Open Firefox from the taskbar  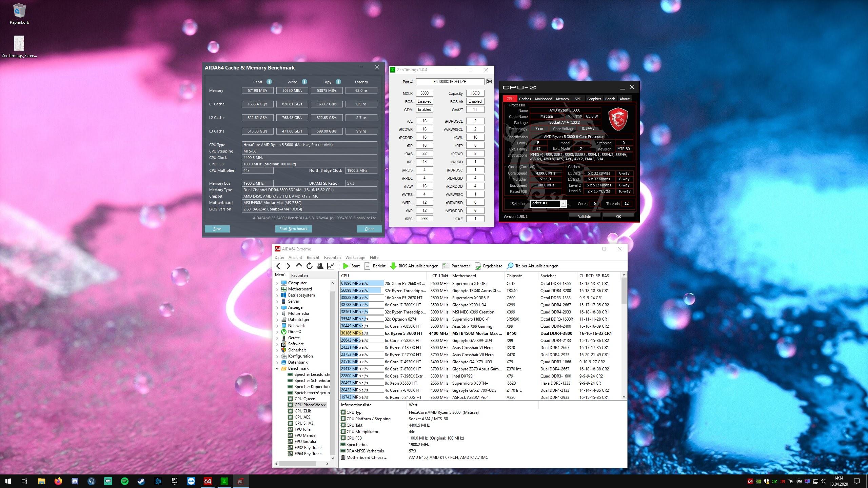pyautogui.click(x=58, y=481)
